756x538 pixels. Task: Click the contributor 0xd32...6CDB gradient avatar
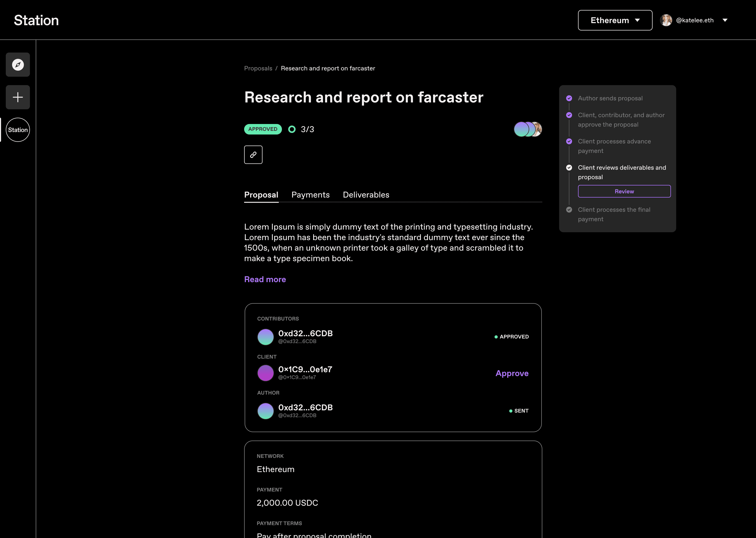pyautogui.click(x=265, y=337)
